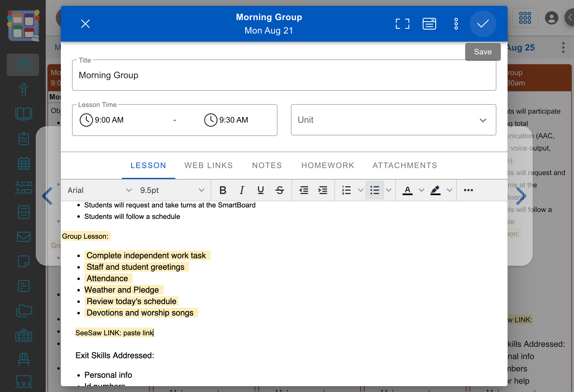Set the 9:30 AM end time
The image size is (574, 392).
226,120
